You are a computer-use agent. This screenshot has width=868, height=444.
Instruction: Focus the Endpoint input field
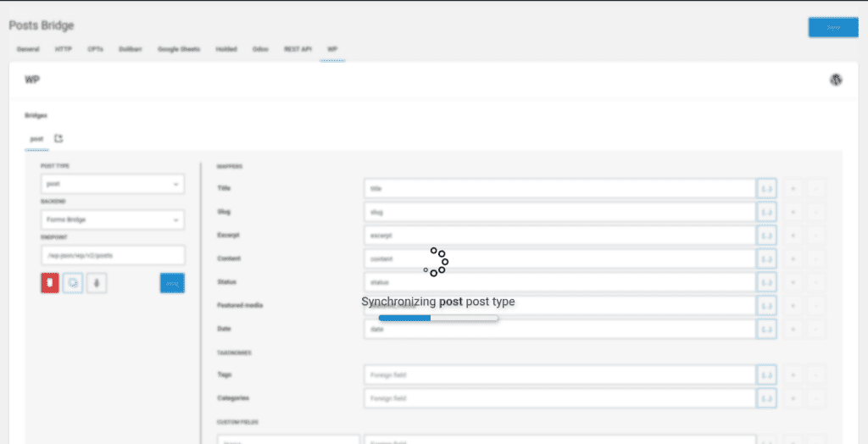113,256
